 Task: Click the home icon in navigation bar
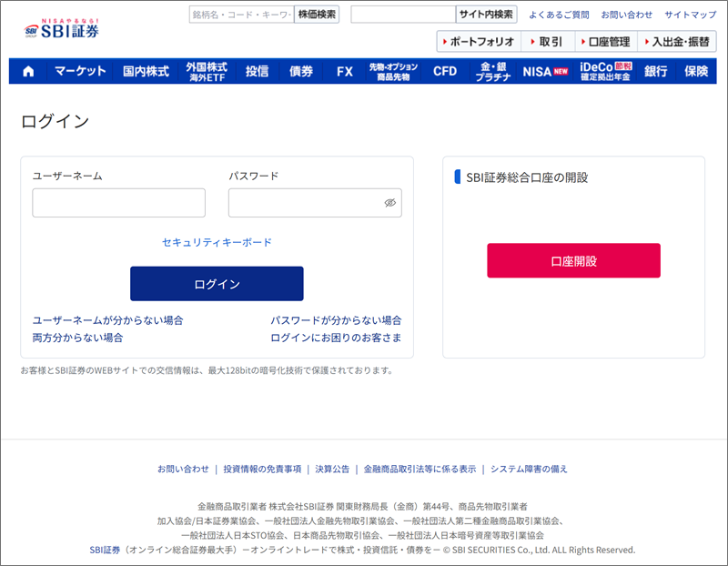click(28, 71)
